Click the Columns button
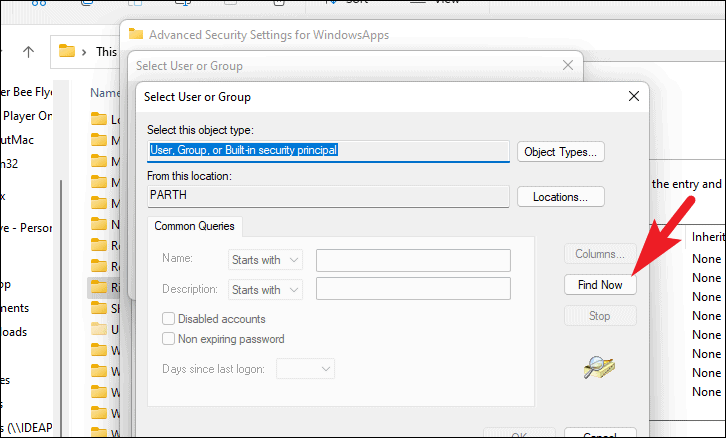The height and width of the screenshot is (438, 726). (x=600, y=254)
